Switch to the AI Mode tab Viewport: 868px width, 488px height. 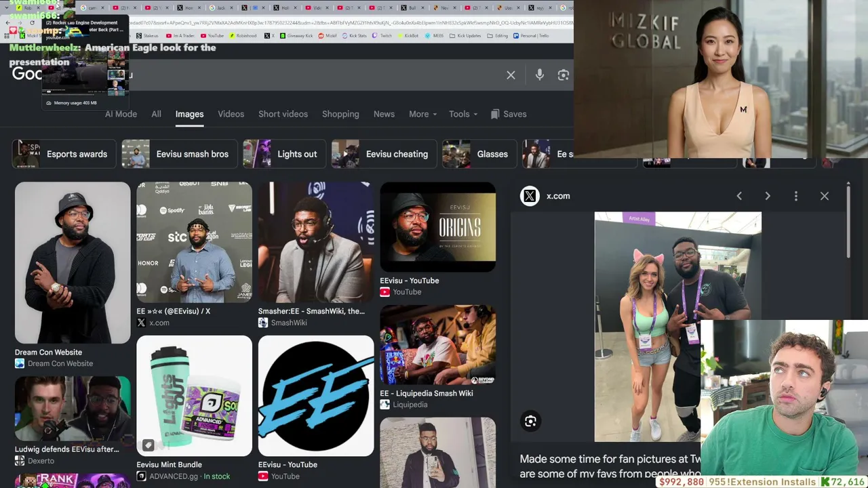click(121, 114)
